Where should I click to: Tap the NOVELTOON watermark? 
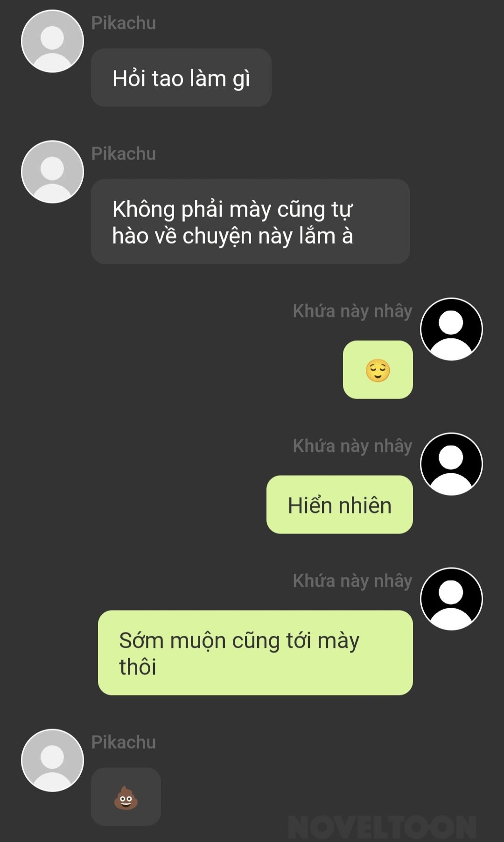(x=382, y=828)
